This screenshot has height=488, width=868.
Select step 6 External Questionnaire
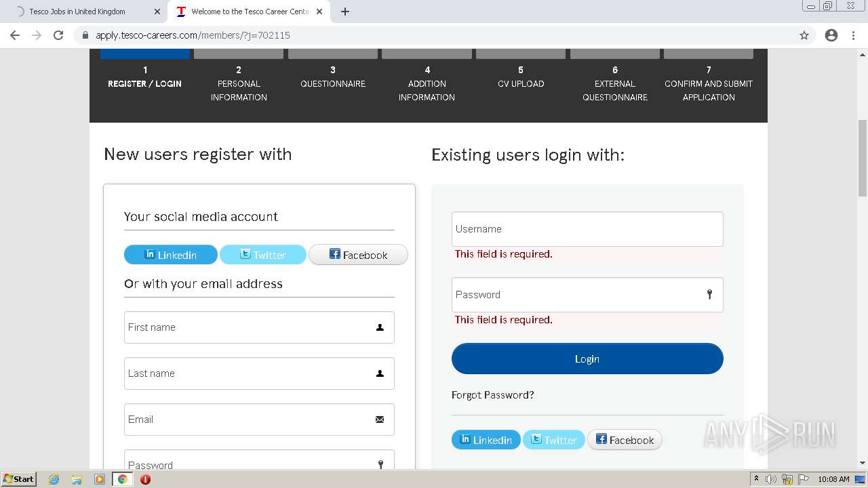[x=615, y=83]
